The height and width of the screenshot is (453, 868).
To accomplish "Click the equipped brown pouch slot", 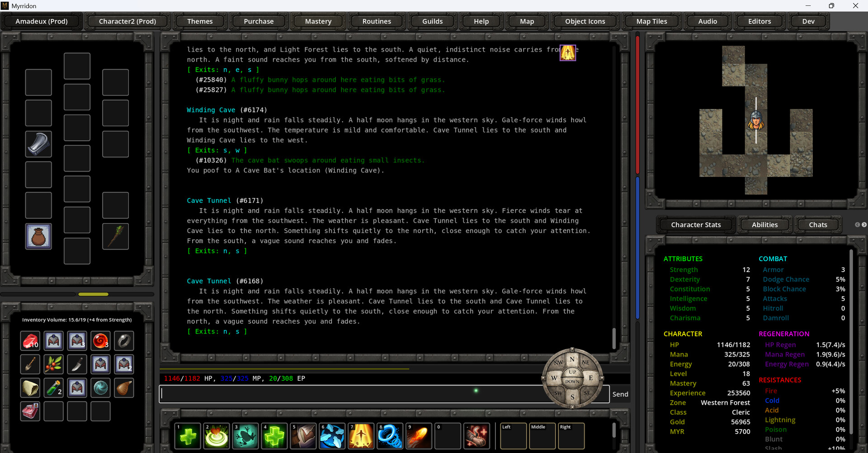I will pyautogui.click(x=38, y=236).
